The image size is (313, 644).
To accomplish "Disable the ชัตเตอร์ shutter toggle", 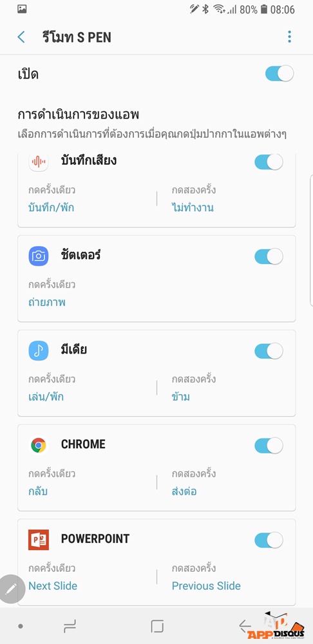I will 269,257.
